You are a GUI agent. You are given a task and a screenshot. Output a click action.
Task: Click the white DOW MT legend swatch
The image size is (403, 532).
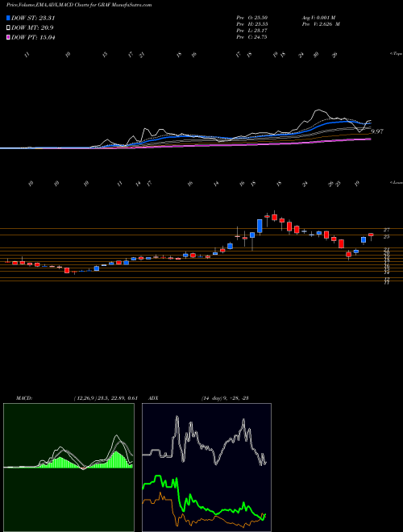click(x=9, y=28)
